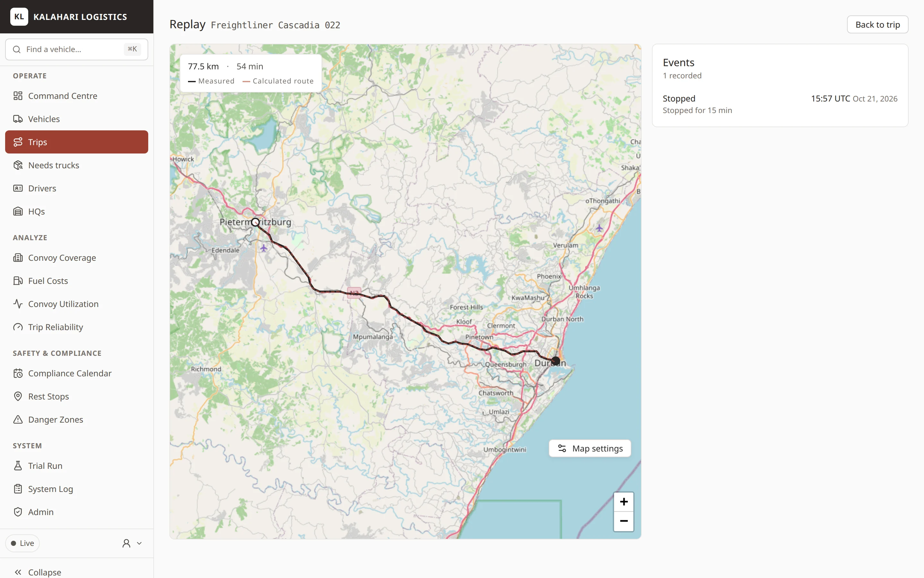
Task: Click the Convoy Utilization pulse icon
Action: [18, 304]
